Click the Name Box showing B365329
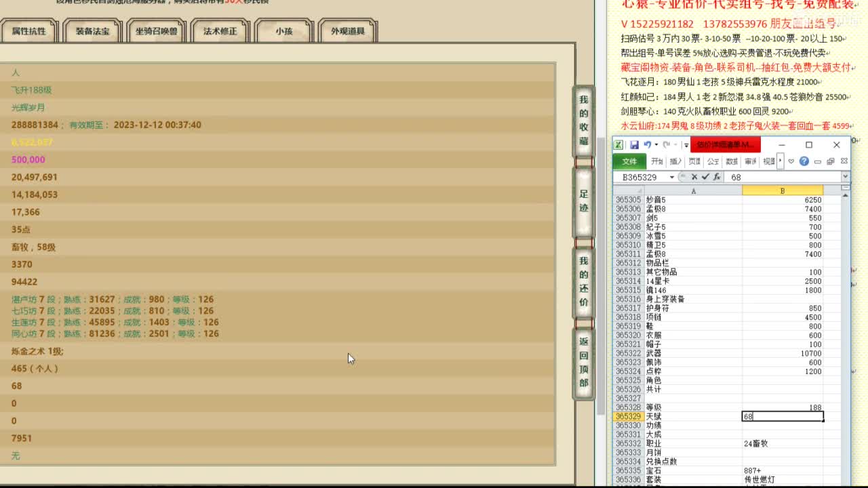Viewport: 868px width, 488px height. [x=640, y=177]
